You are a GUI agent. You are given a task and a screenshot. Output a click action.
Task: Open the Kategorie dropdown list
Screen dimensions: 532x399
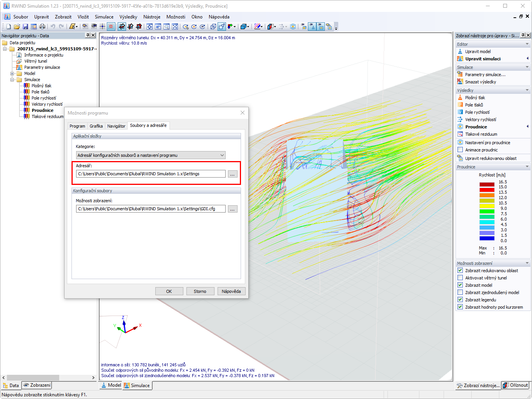click(151, 155)
